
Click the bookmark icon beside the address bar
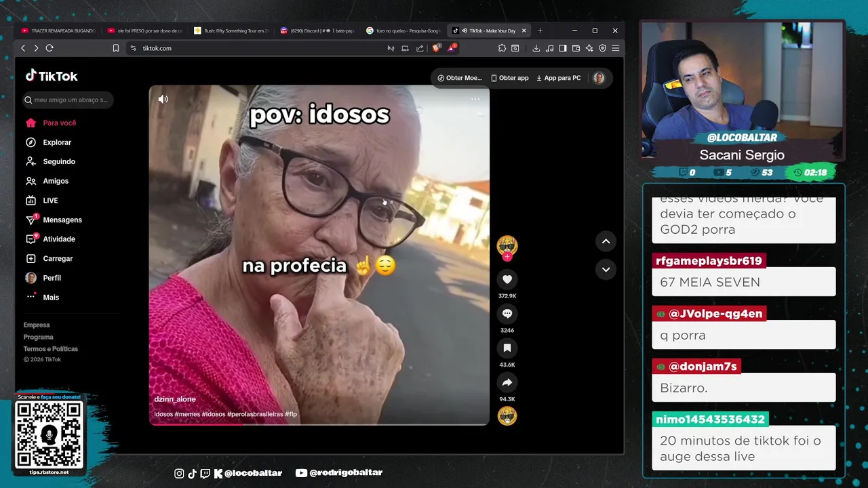116,48
